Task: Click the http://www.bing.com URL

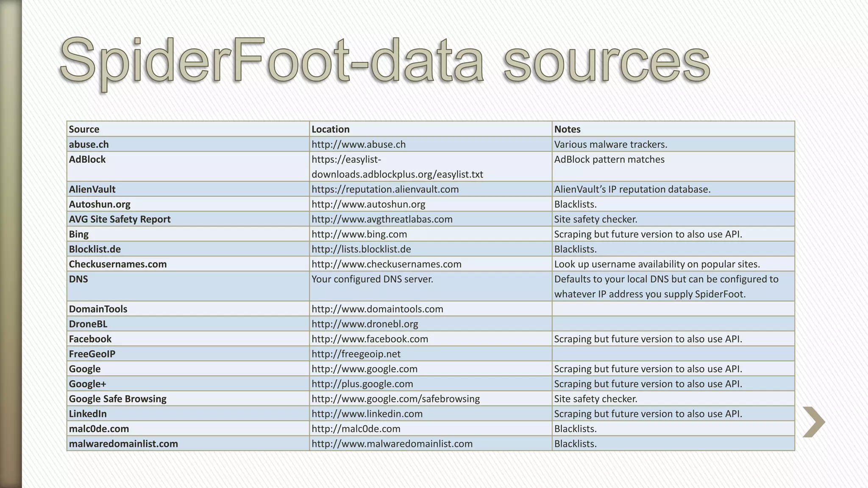Action: point(359,234)
